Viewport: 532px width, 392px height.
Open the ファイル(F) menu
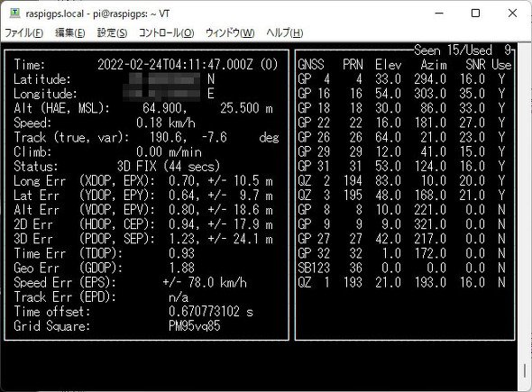[x=23, y=33]
